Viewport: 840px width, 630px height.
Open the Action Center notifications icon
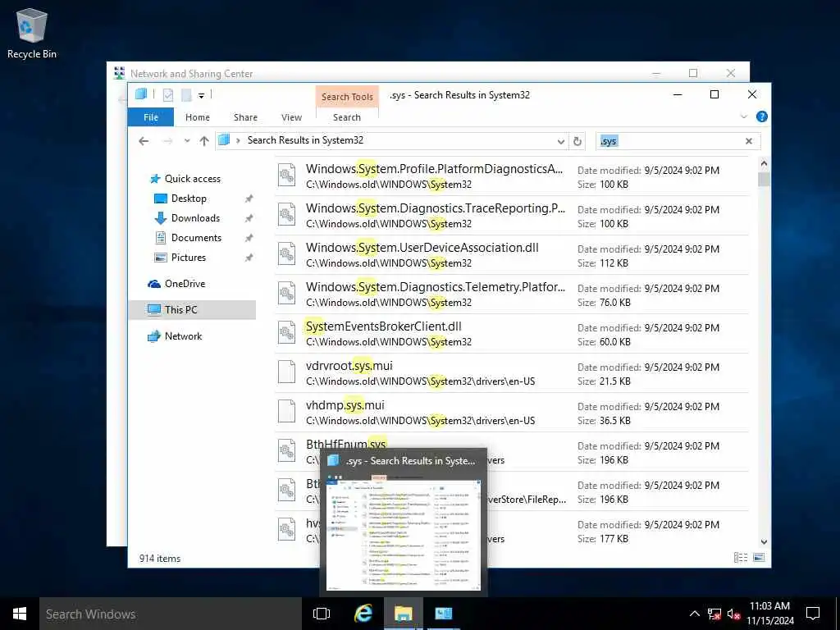[813, 614]
